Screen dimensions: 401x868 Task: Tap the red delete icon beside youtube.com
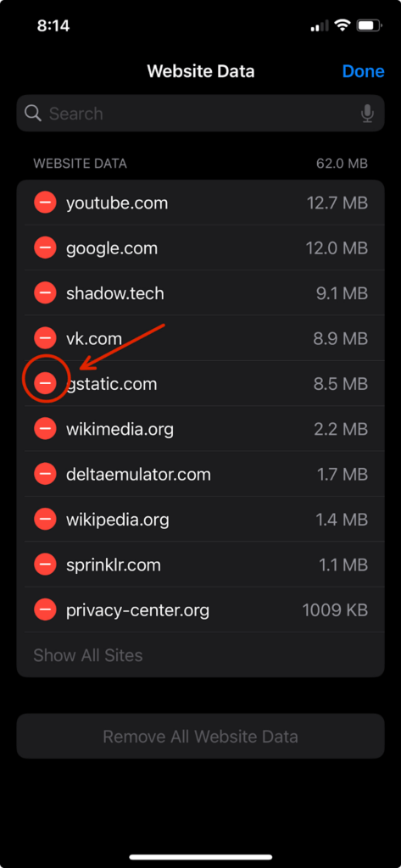45,203
